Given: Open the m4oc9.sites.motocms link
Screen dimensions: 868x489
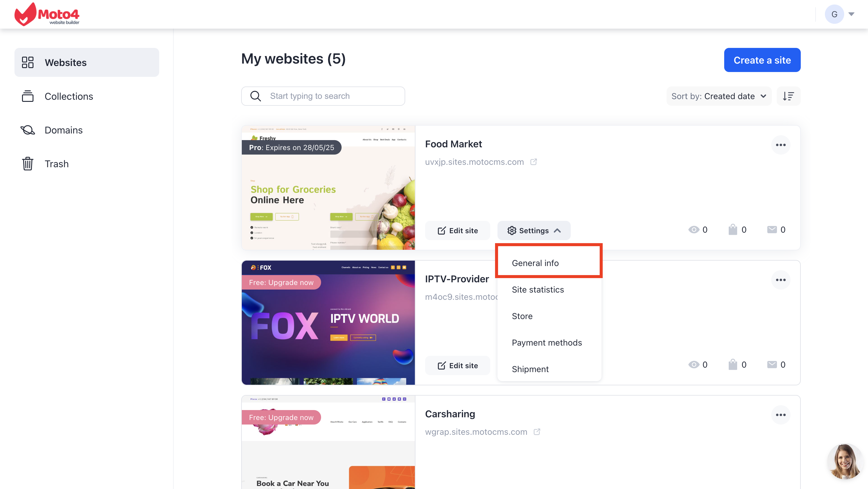Looking at the screenshot, I should tap(461, 297).
